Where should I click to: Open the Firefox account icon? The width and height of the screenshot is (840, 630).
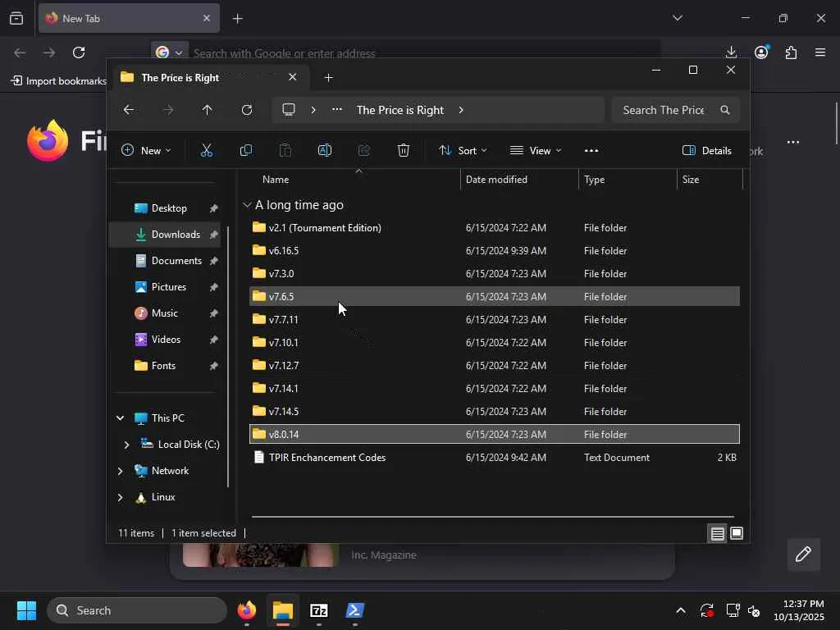point(761,52)
